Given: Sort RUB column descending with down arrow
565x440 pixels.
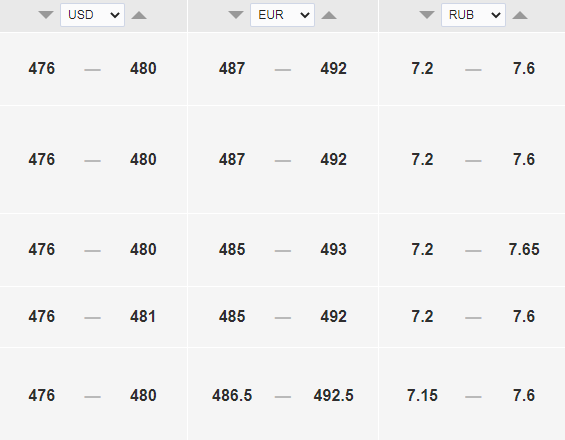Looking at the screenshot, I should point(427,15).
